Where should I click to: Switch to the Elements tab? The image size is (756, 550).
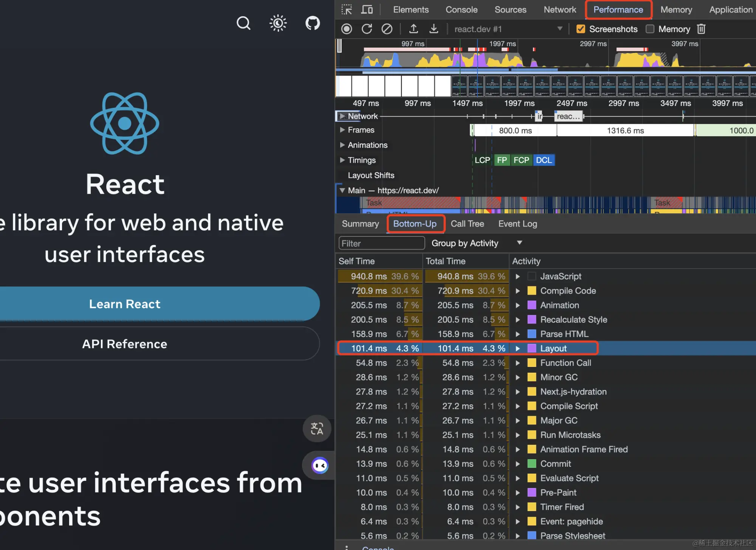(x=411, y=9)
